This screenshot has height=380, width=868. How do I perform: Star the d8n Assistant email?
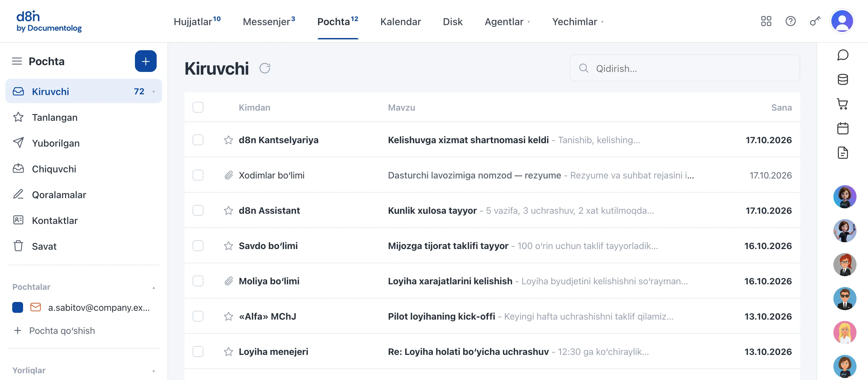point(229,210)
